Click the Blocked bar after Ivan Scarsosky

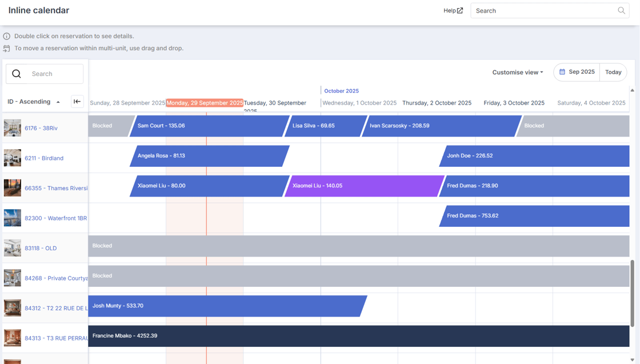pyautogui.click(x=573, y=126)
